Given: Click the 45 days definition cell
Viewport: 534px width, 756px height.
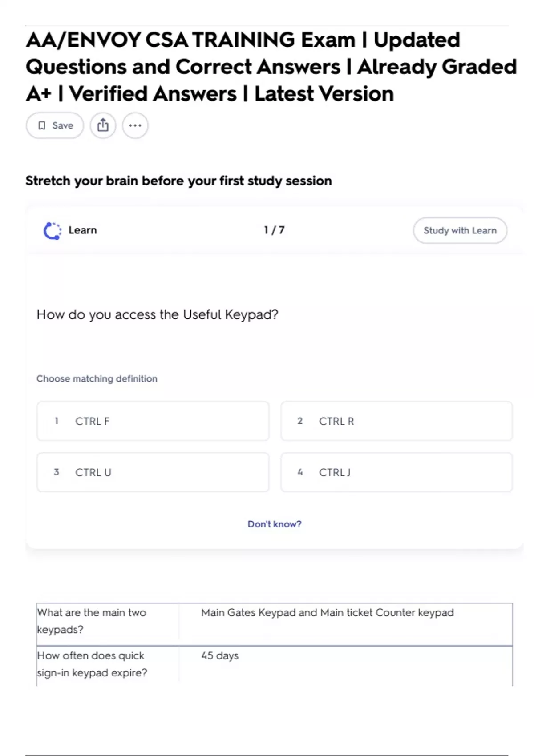Looking at the screenshot, I should 220,656.
